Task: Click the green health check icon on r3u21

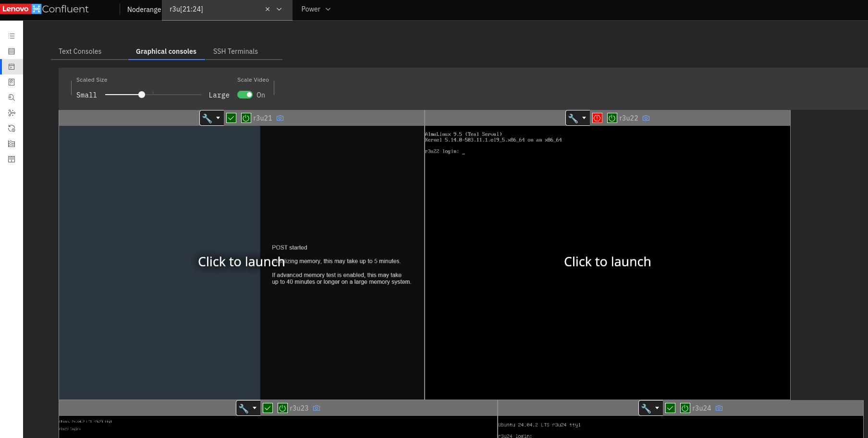Action: point(231,118)
